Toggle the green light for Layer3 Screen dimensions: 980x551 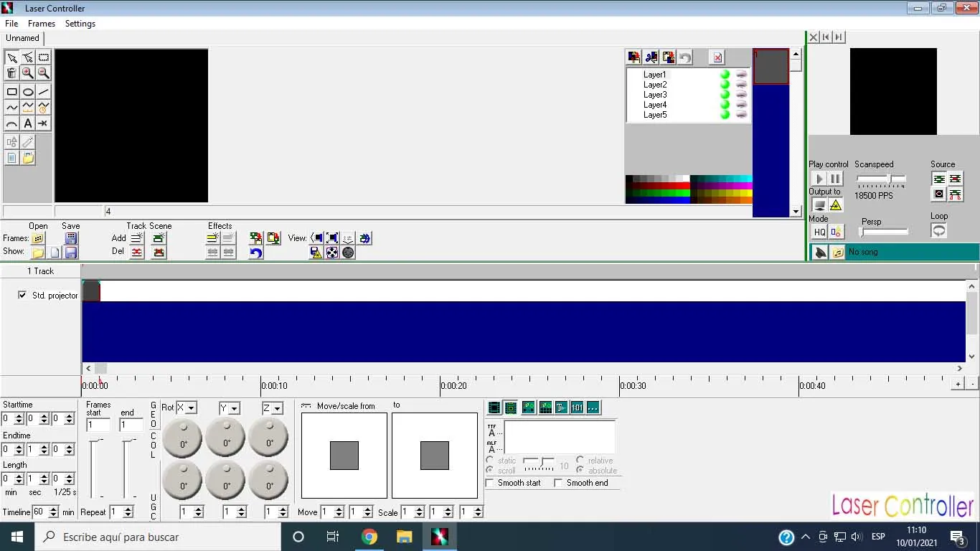(725, 95)
